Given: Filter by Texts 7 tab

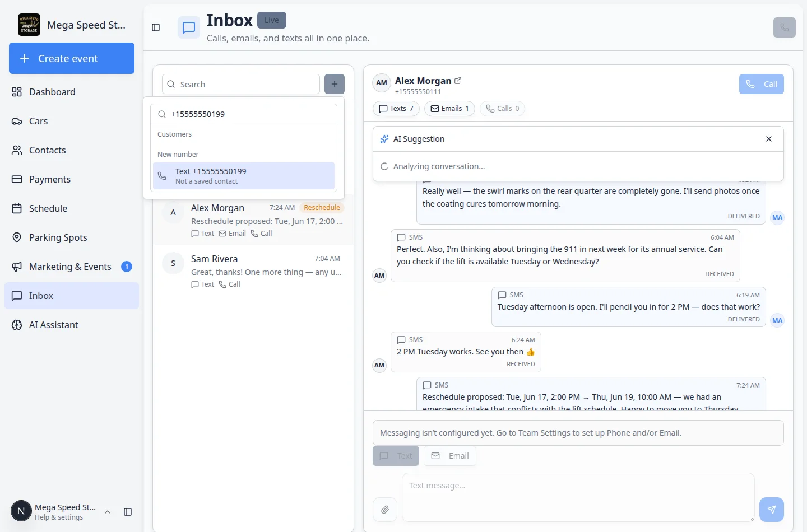Looking at the screenshot, I should click(396, 109).
